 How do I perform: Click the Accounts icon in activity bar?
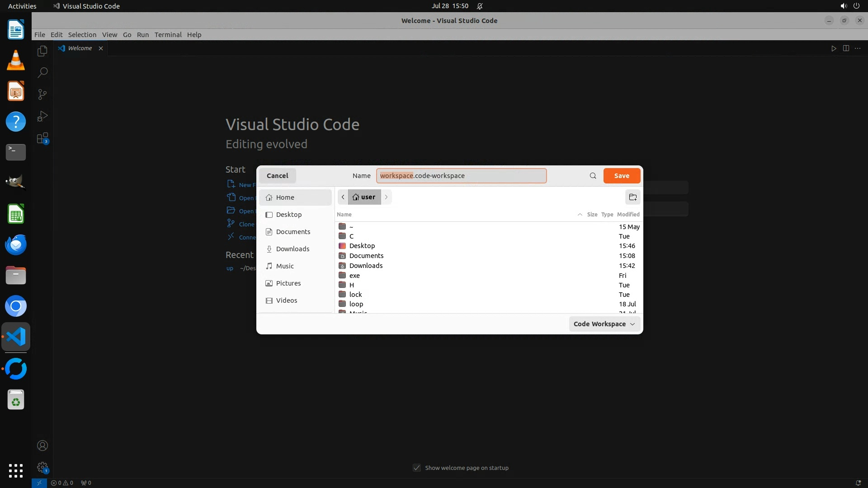[42, 446]
